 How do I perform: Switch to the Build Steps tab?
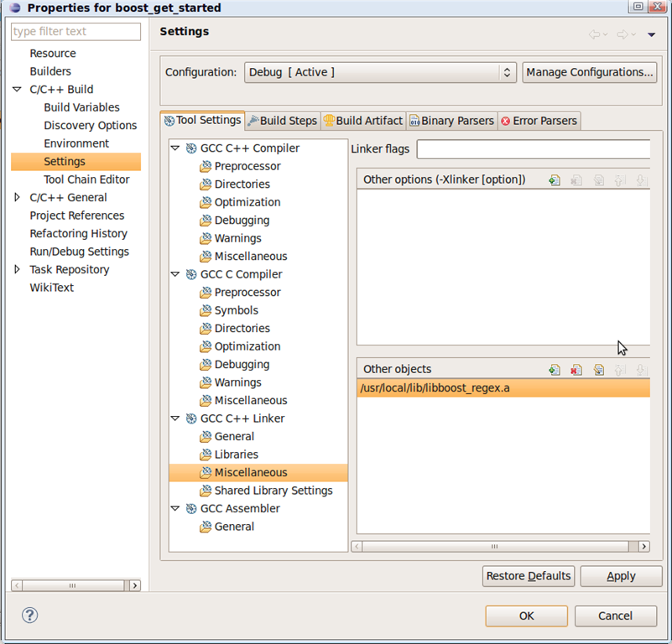click(283, 121)
